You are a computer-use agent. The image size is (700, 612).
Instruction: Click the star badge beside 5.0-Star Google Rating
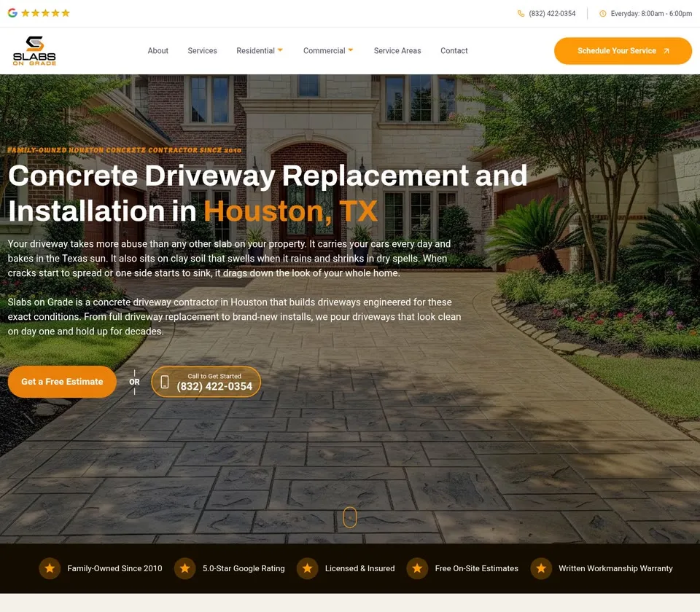(x=184, y=568)
